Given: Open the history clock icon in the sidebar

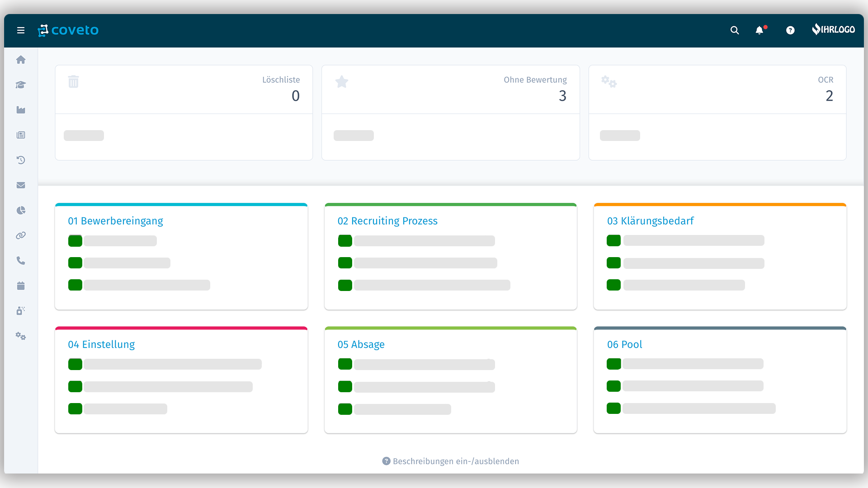Looking at the screenshot, I should [21, 160].
